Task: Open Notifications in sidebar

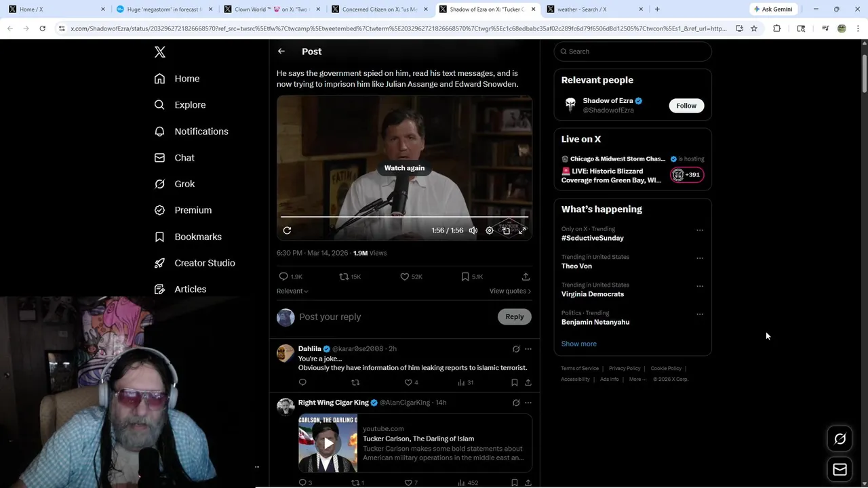Action: coord(191,131)
